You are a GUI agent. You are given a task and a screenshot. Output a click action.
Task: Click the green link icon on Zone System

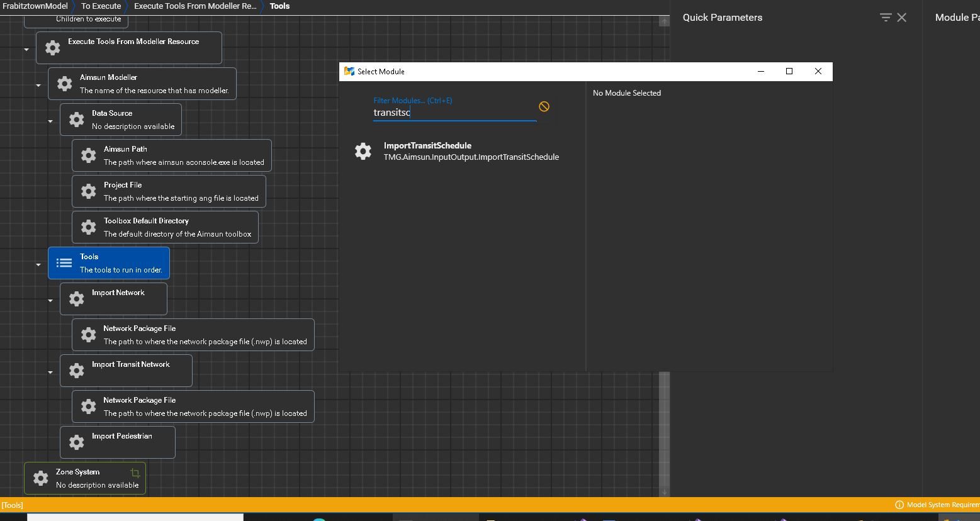(x=135, y=472)
